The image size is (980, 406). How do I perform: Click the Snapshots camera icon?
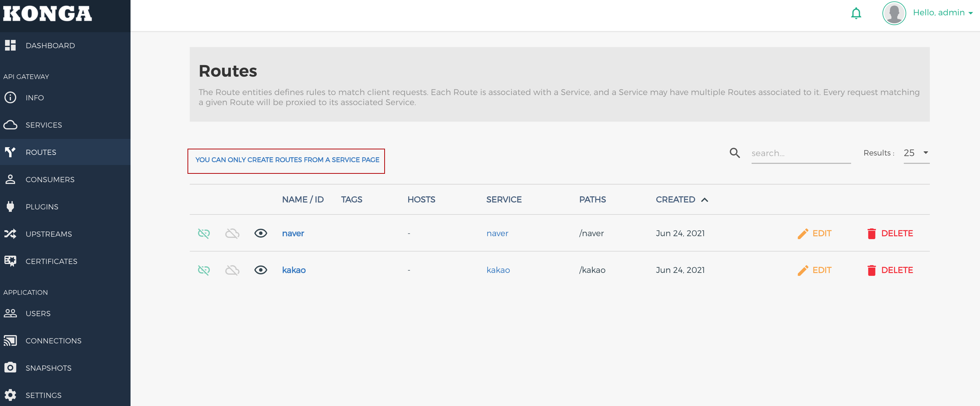pyautogui.click(x=10, y=368)
